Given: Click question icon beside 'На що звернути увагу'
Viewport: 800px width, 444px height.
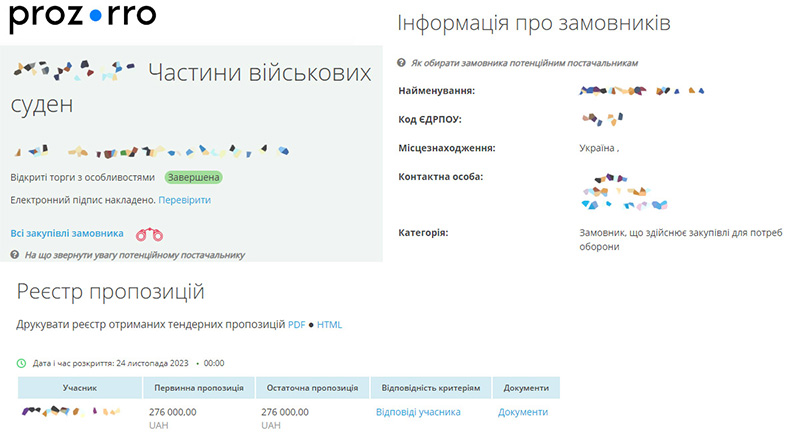Looking at the screenshot, I should tap(15, 255).
